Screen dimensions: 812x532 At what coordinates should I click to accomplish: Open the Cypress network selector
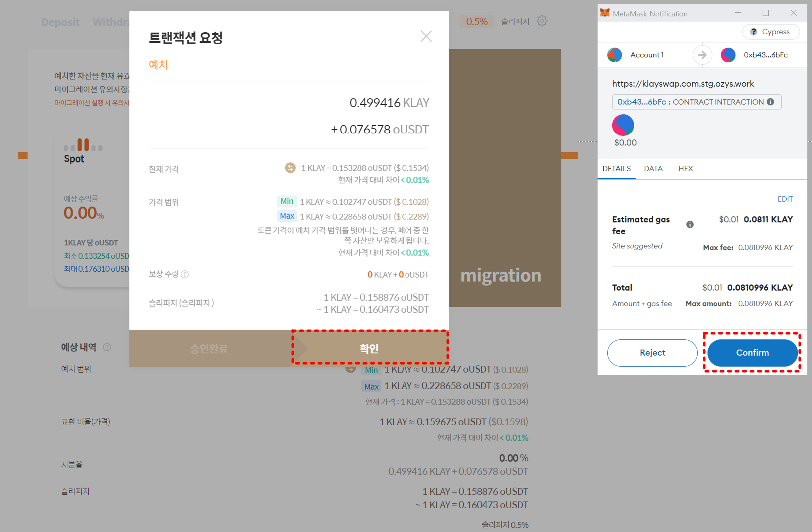(x=770, y=32)
